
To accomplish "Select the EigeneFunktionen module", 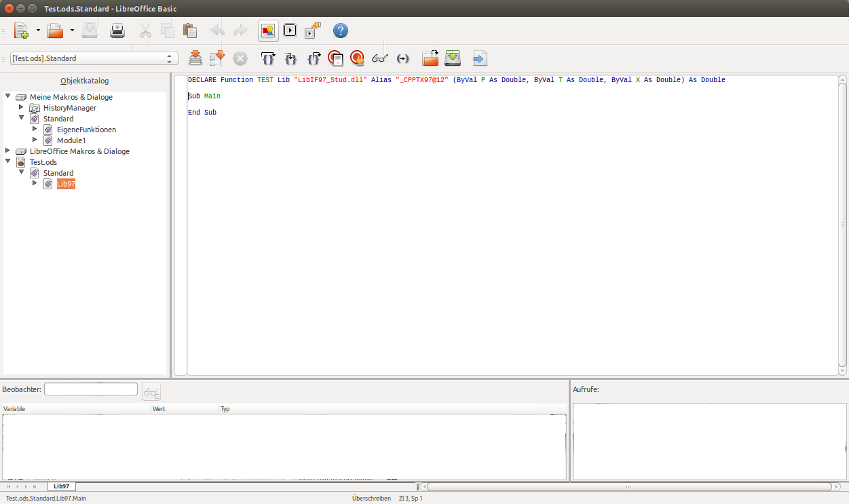I will [86, 130].
